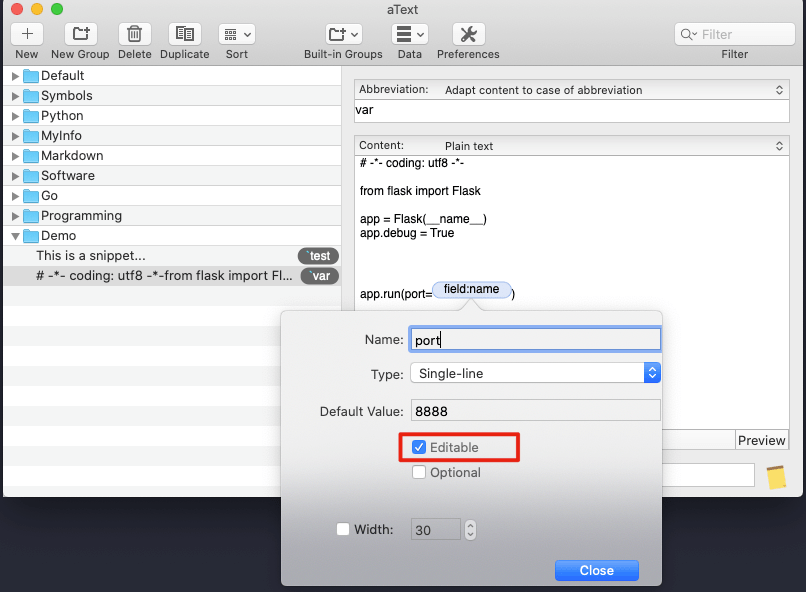
Task: Click the New Group folder icon
Action: (80, 34)
